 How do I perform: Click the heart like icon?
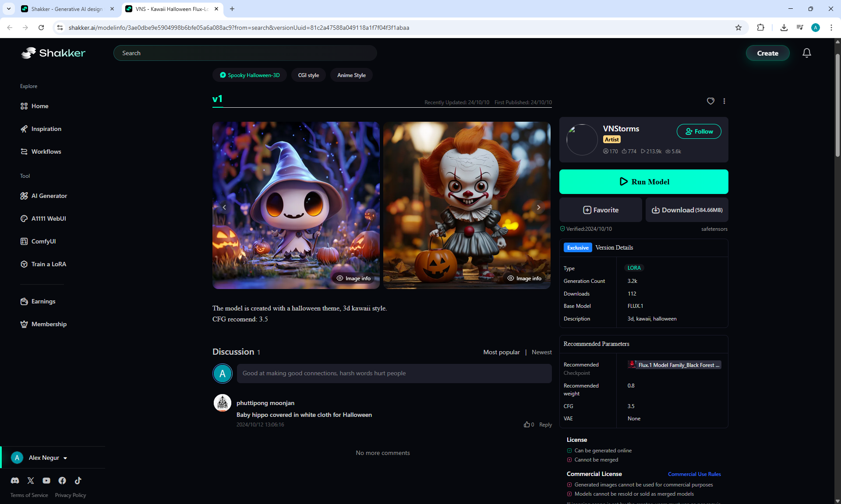710,101
